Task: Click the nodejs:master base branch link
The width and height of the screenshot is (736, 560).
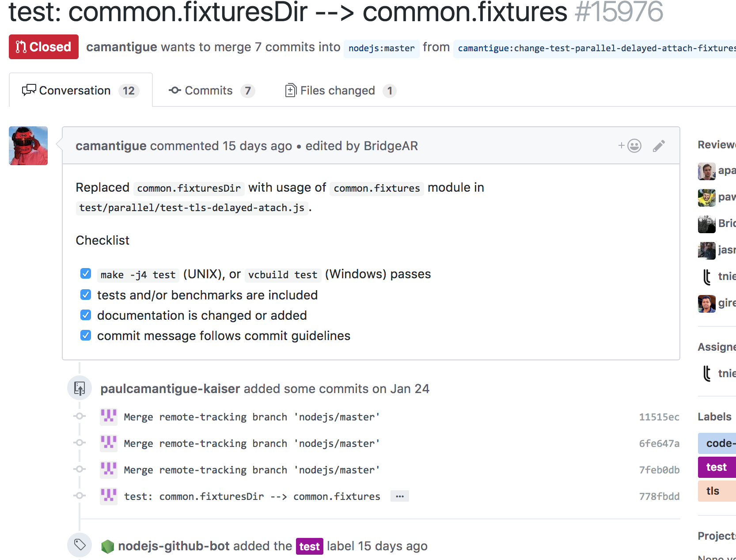Action: tap(382, 48)
